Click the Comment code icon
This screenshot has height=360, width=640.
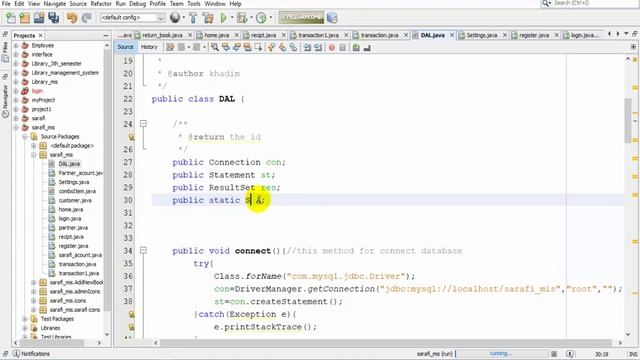[356, 48]
